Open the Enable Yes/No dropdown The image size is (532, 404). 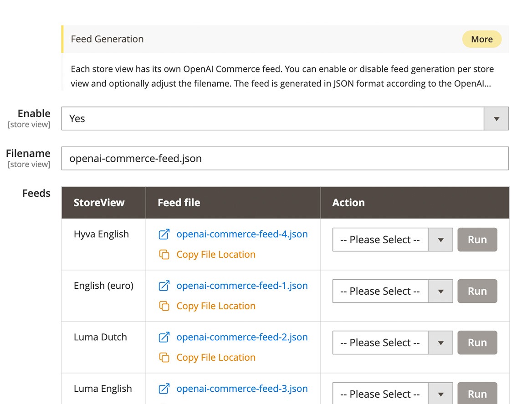tap(285, 119)
